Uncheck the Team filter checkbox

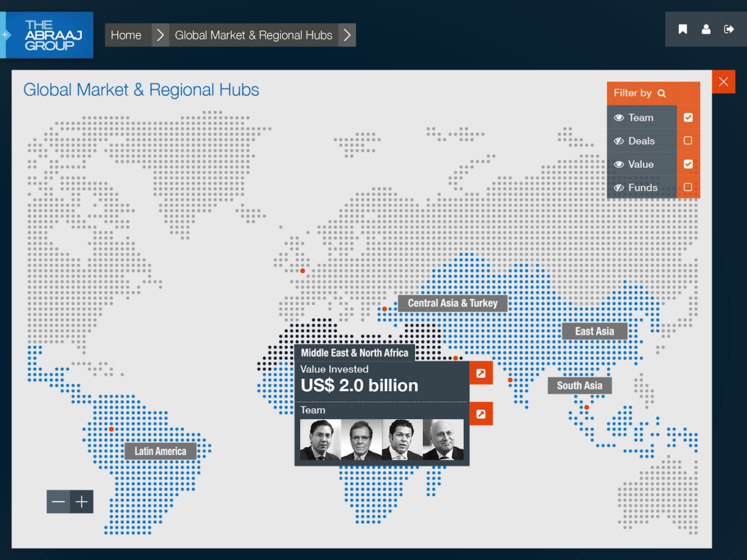687,118
